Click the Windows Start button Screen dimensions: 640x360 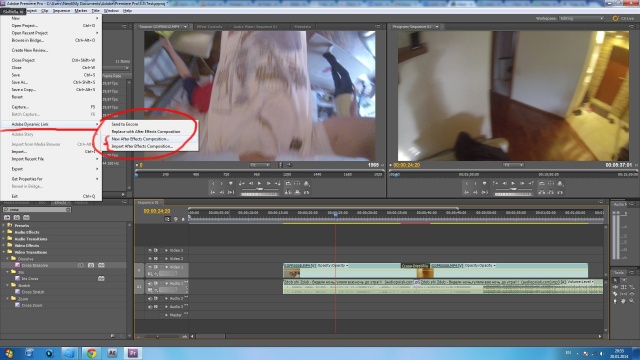coord(9,353)
